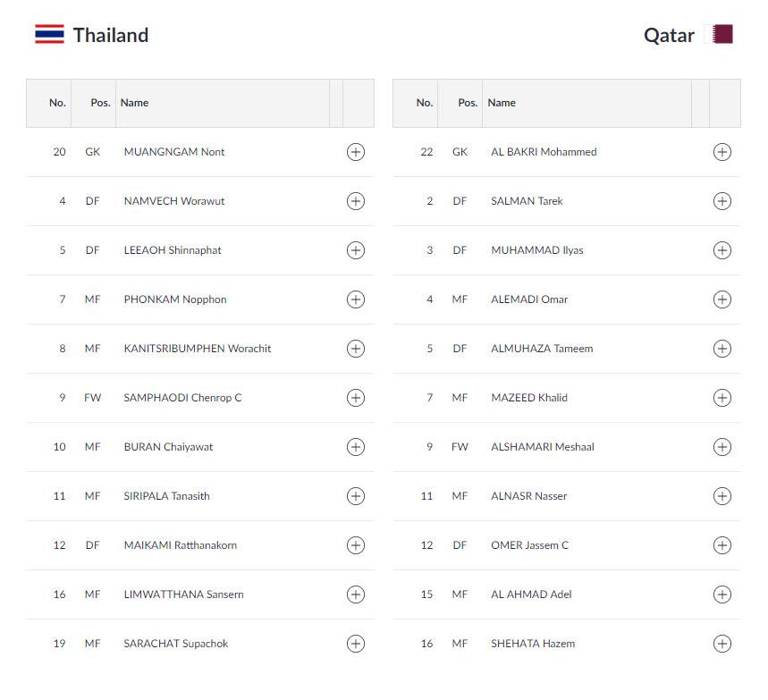Open plus icon beside LEEAOH Shinnaphat
Screen dimensions: 768x700
(x=356, y=250)
